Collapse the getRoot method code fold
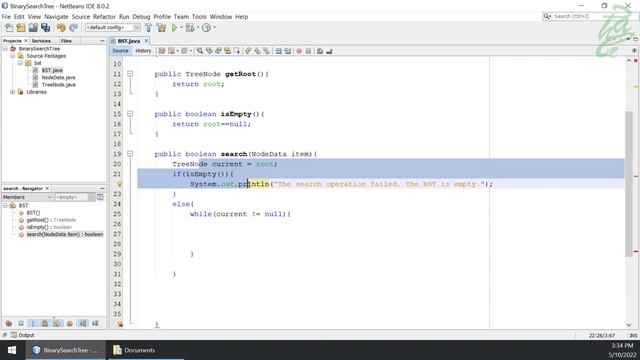 tap(130, 74)
